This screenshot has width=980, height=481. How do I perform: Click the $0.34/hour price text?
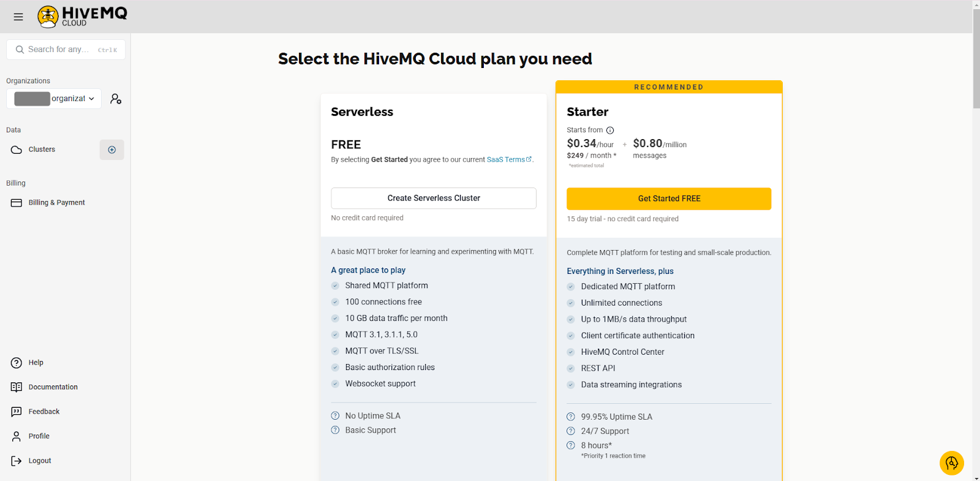590,144
